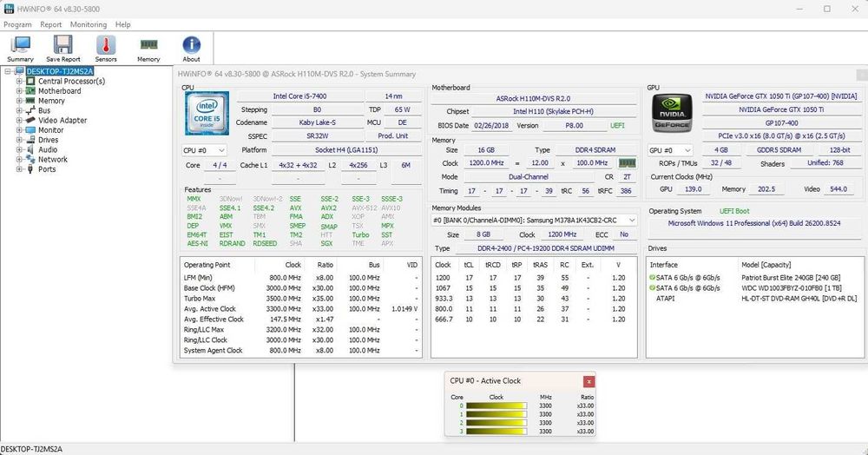Expand the Network tree node
Screen dimensions: 868x455
(19, 160)
